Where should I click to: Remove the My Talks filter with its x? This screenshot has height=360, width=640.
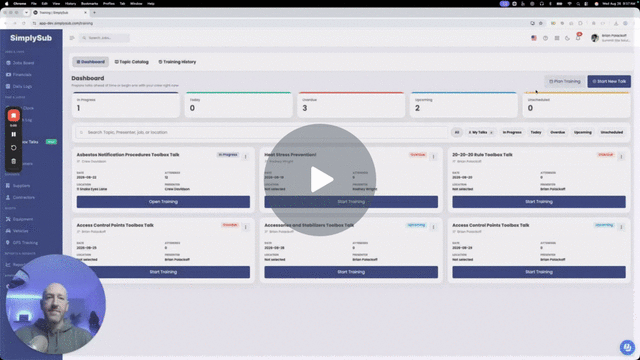pyautogui.click(x=491, y=133)
